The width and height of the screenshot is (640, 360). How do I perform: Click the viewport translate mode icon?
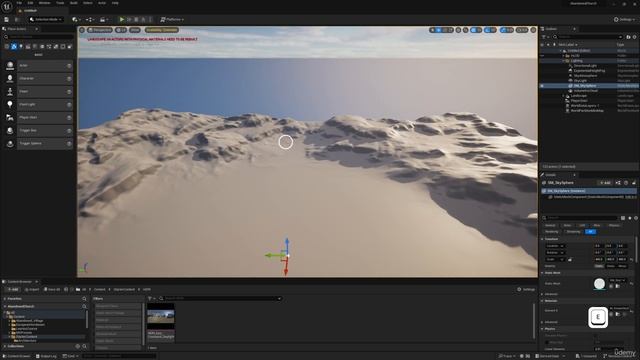[x=438, y=30]
